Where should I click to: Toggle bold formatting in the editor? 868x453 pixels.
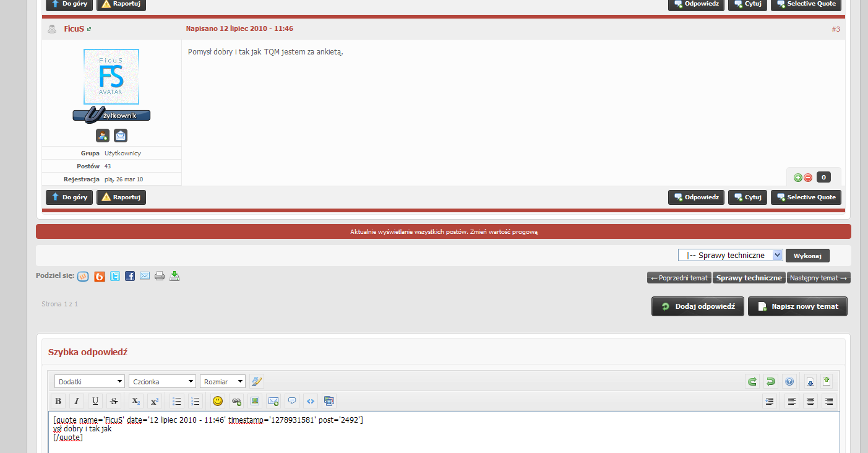(x=58, y=401)
